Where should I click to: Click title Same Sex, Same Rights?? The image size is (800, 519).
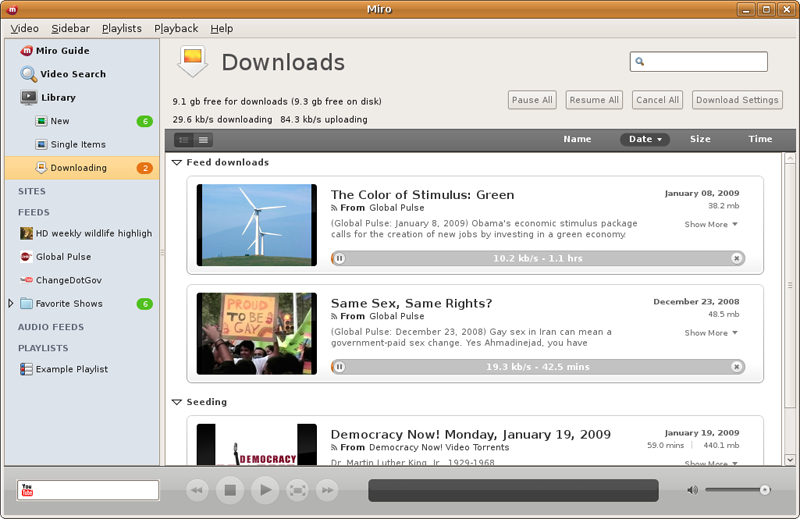411,304
